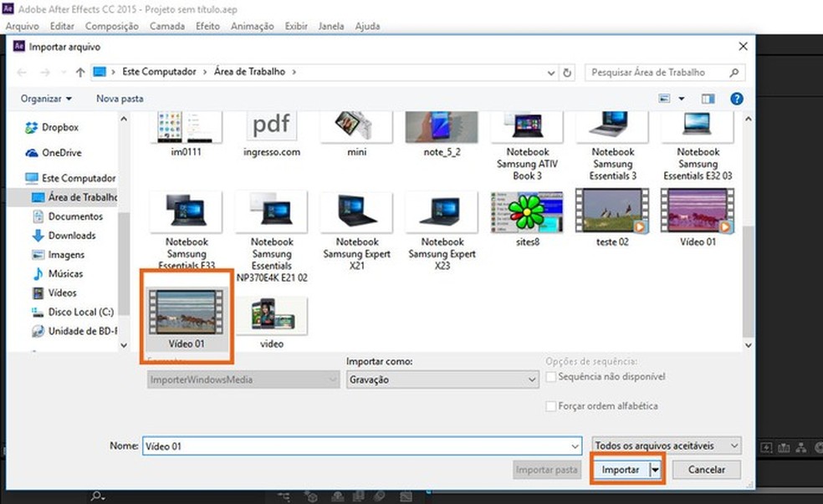Expand Todos os arquivos aceitáveis dropdown
Viewport: 823px width, 504px height.
(x=667, y=446)
